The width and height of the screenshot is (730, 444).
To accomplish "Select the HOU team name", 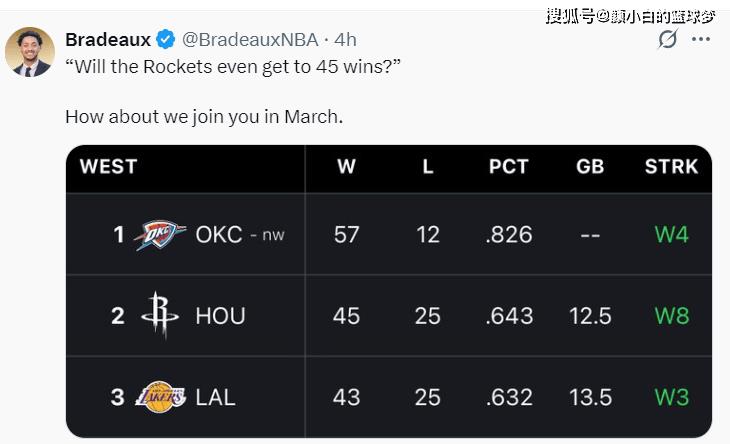I will click(x=220, y=316).
